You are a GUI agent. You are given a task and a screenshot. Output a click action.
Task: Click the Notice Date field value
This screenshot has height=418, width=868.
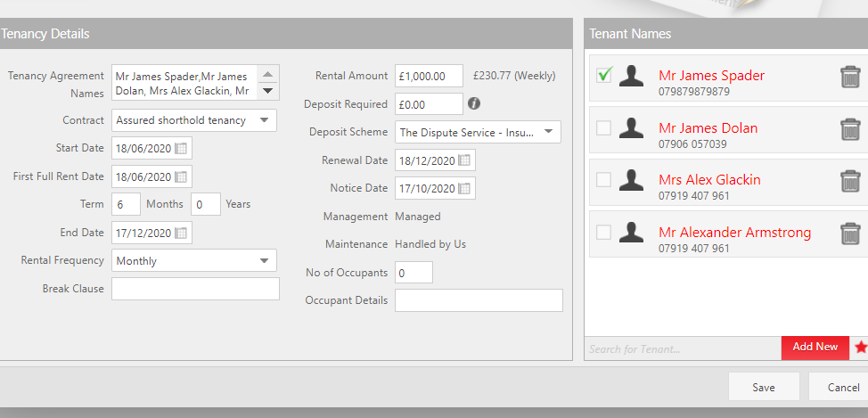click(x=427, y=188)
